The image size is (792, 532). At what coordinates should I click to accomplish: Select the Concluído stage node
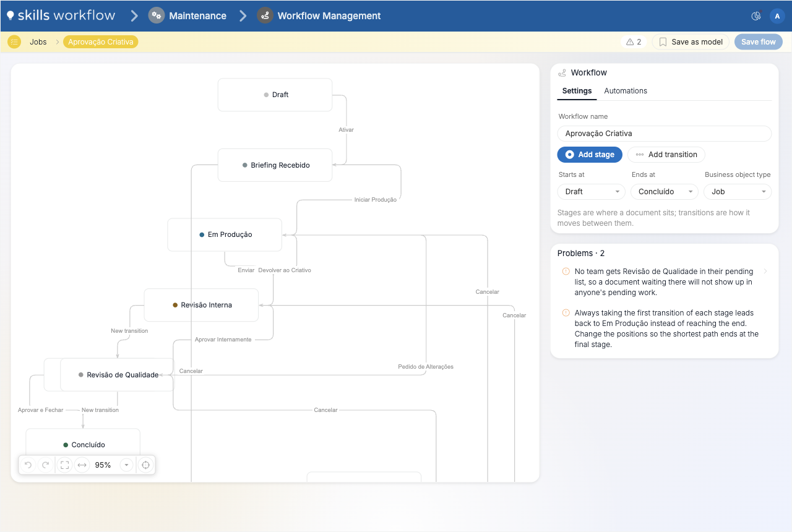click(x=83, y=445)
